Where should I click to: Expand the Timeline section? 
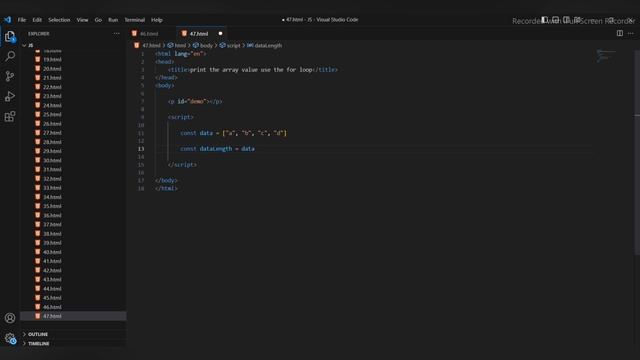pos(39,344)
